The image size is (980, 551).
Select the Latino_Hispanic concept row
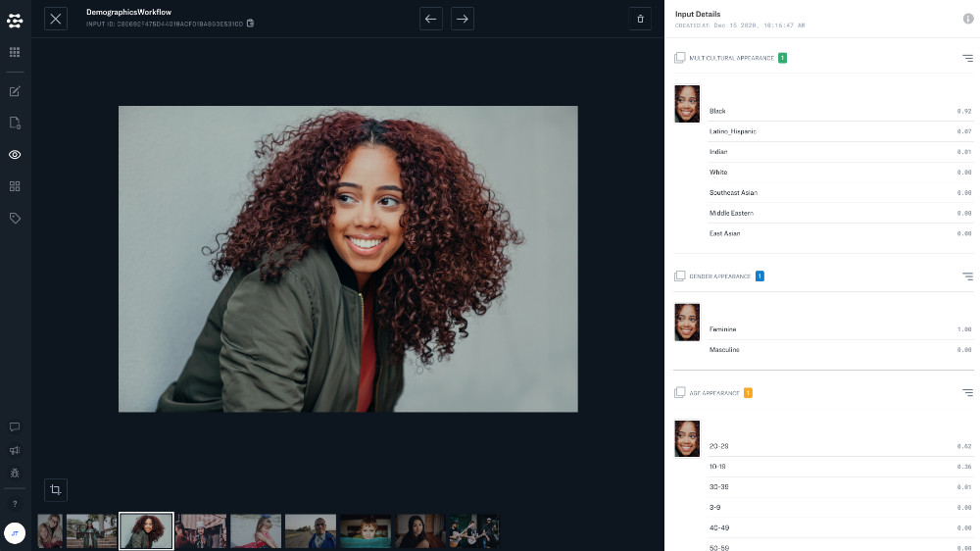[840, 131]
